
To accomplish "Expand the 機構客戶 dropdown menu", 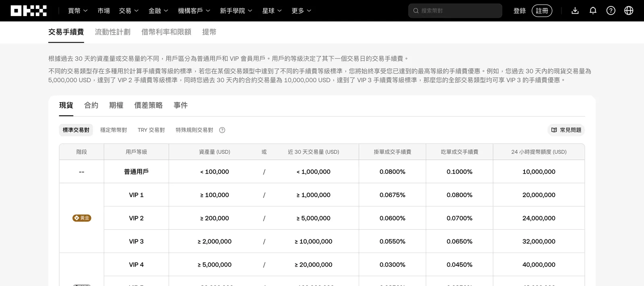I will pyautogui.click(x=194, y=11).
